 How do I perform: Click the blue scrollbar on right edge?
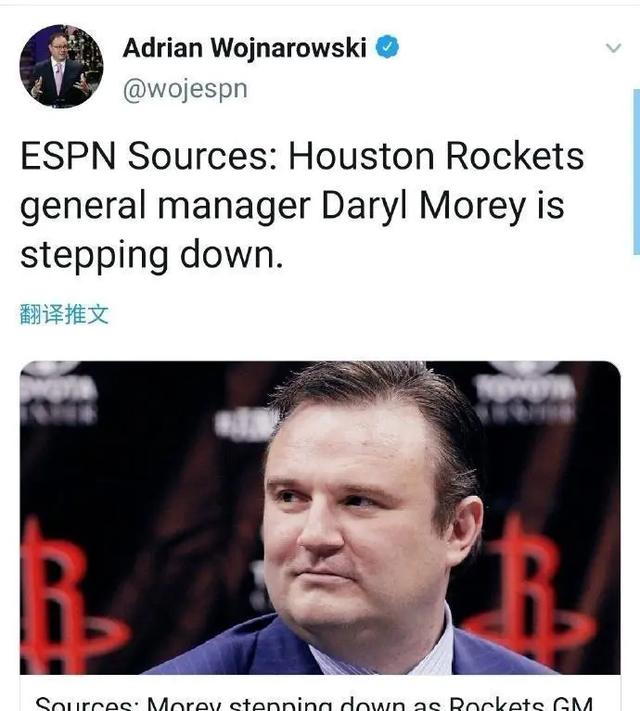pyautogui.click(x=636, y=172)
